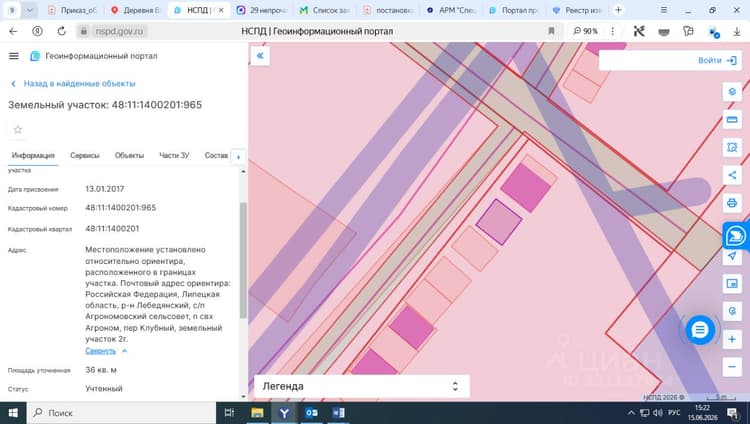Show more tabs with arrow after Состав
The image size is (750, 424).
[238, 156]
